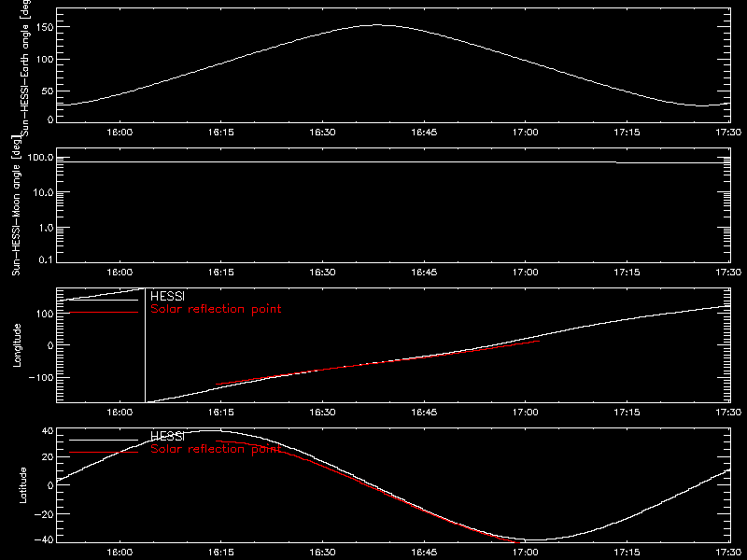Click "17:30" time label under Moon angle plot
Image resolution: width=747 pixels, height=560 pixels.
(728, 273)
